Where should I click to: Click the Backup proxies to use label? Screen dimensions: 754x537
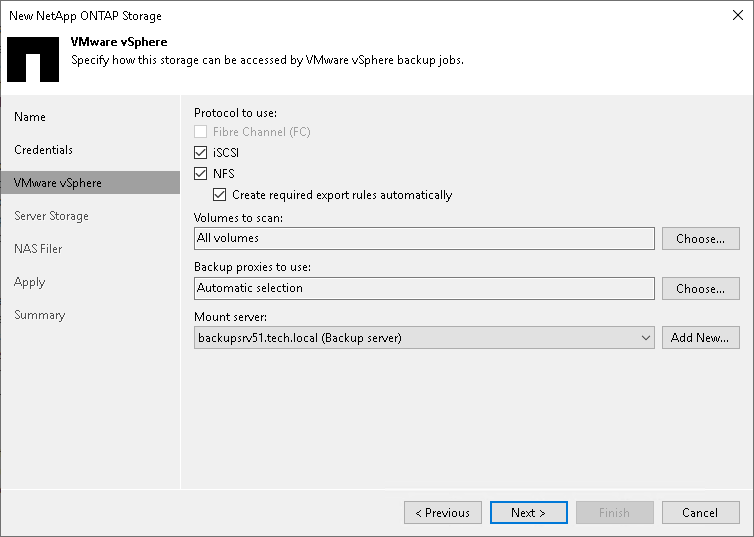coord(252,267)
